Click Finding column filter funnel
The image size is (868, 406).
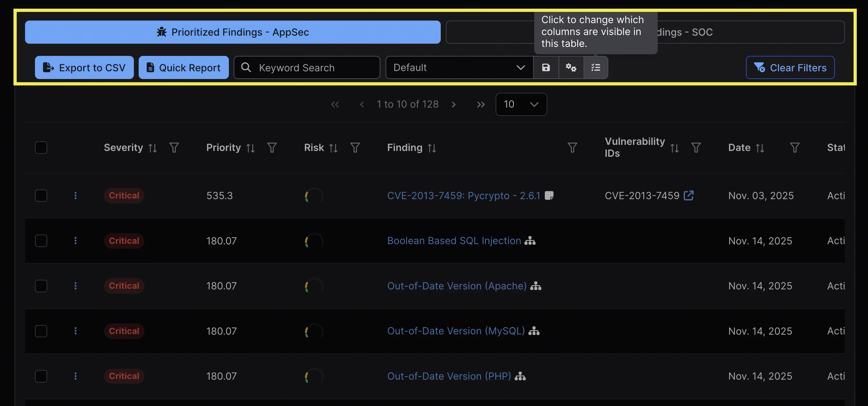(x=572, y=148)
